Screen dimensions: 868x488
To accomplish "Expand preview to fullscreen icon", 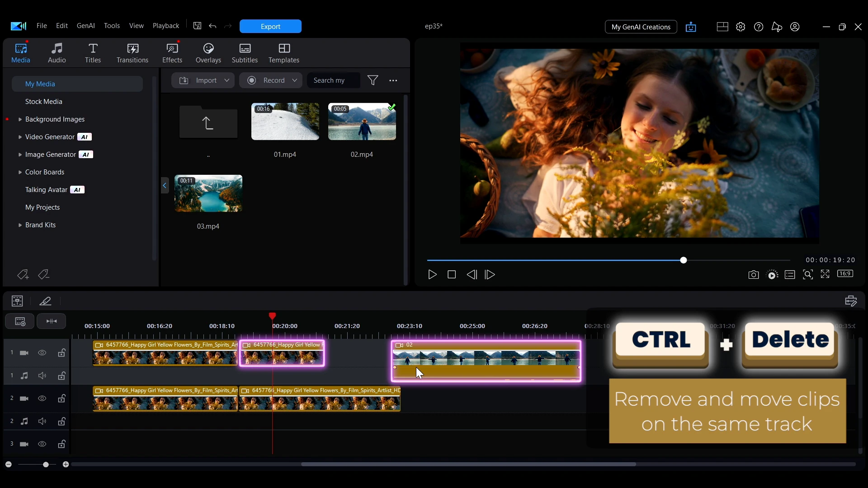I will (825, 274).
